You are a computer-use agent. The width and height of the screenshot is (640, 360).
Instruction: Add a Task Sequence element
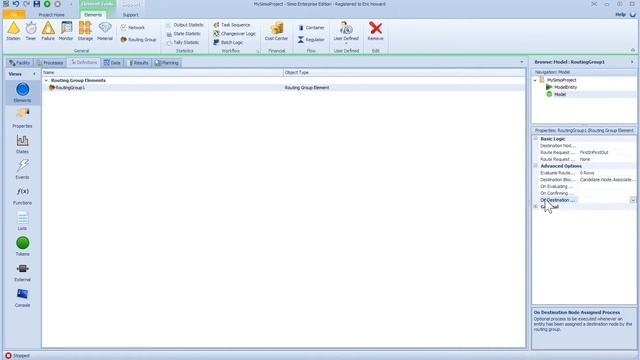(231, 25)
